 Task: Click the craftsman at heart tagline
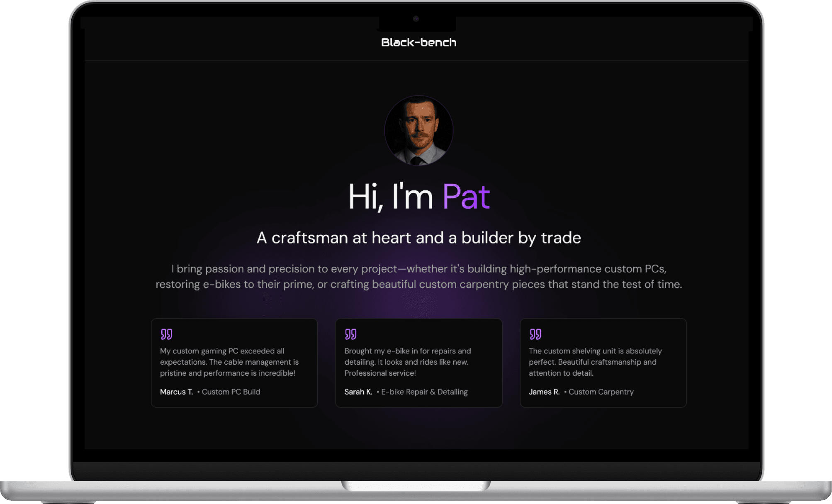point(418,238)
